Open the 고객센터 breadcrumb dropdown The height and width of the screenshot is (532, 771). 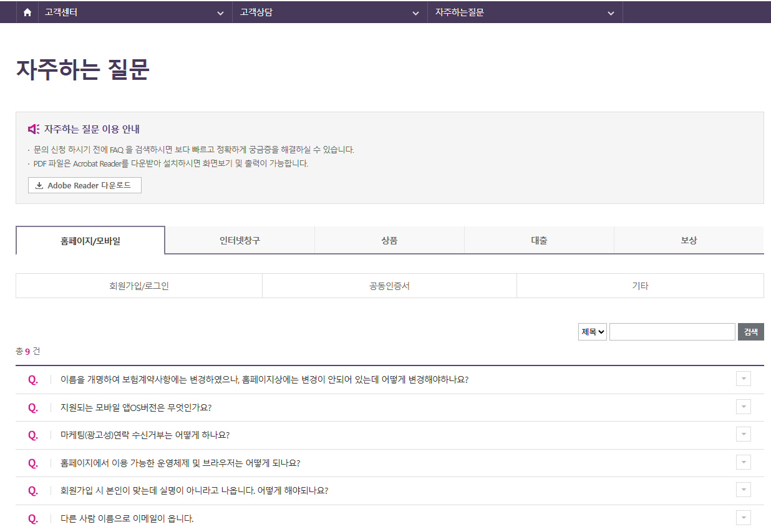pyautogui.click(x=135, y=12)
